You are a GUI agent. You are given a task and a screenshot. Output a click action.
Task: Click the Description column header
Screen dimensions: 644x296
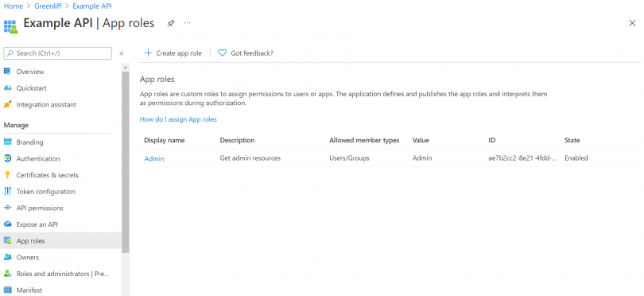238,140
